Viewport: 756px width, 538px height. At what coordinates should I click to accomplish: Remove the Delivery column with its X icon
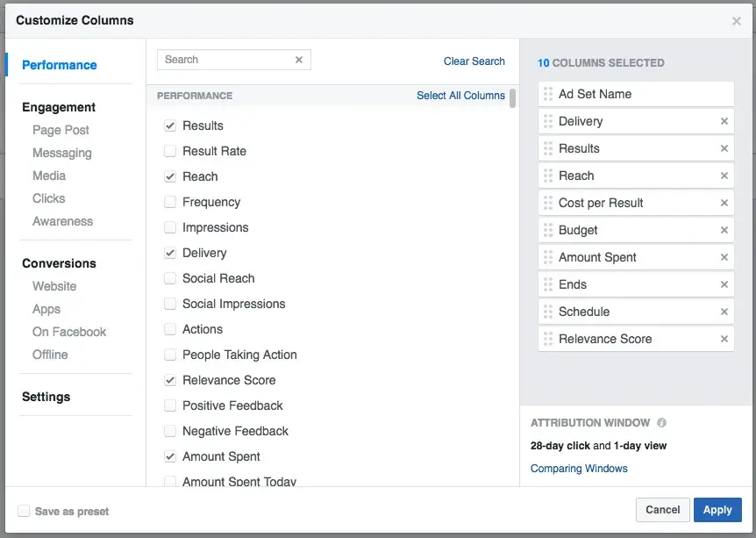[724, 122]
